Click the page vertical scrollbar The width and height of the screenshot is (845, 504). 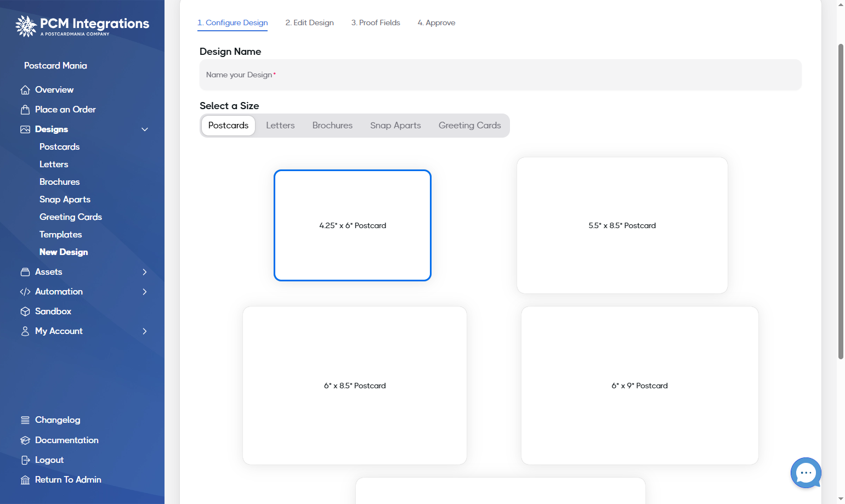[841, 201]
